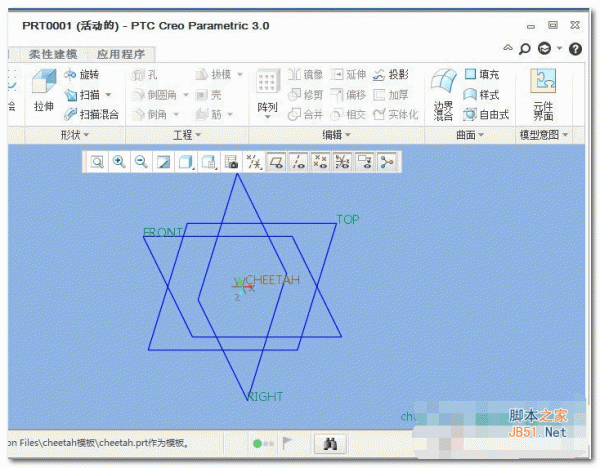600x468 pixels.
Task: Open the Freestyle (自由式) tool
Action: coord(486,114)
